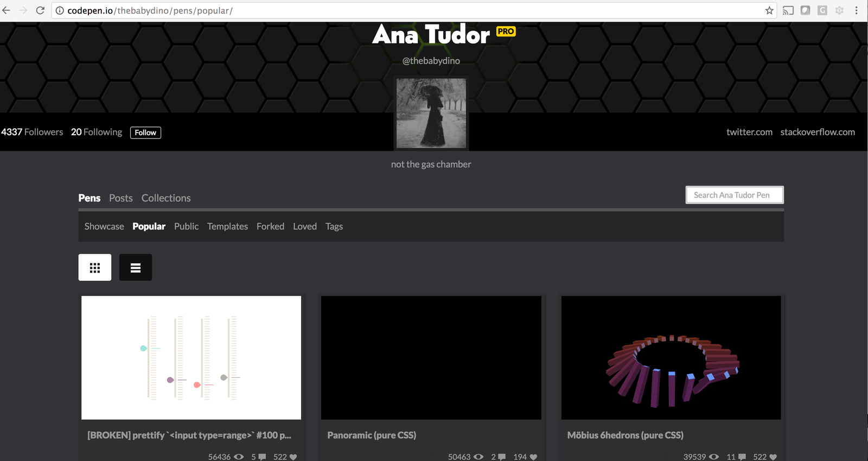Open the Möbius 6hedrons ring thumbnail
This screenshot has height=461, width=868.
pyautogui.click(x=671, y=357)
